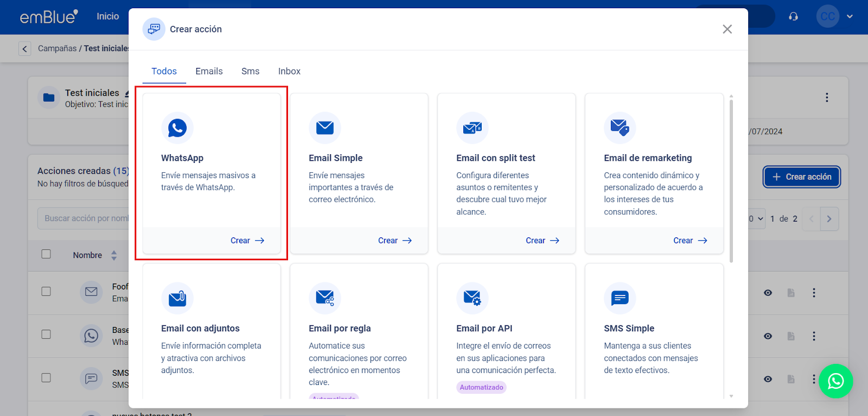Click the Email Simple envelope icon
The height and width of the screenshot is (416, 868).
point(325,128)
